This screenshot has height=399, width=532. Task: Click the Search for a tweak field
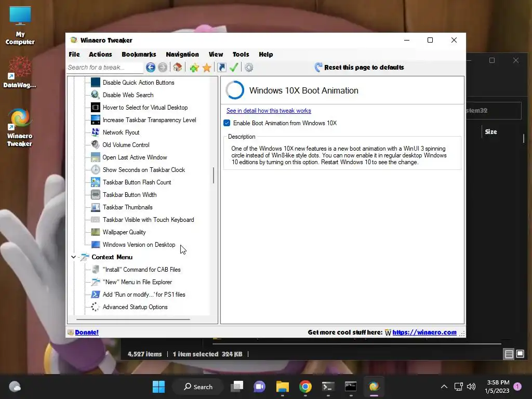tap(105, 68)
